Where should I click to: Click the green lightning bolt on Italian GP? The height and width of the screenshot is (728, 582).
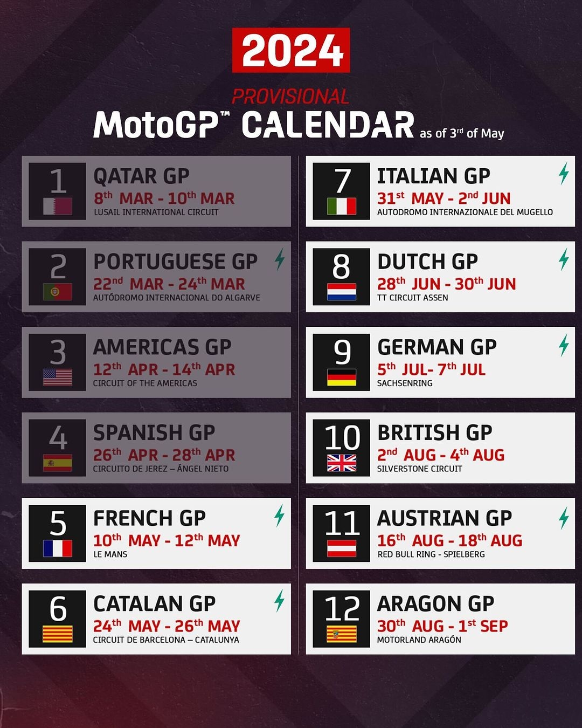click(x=564, y=174)
